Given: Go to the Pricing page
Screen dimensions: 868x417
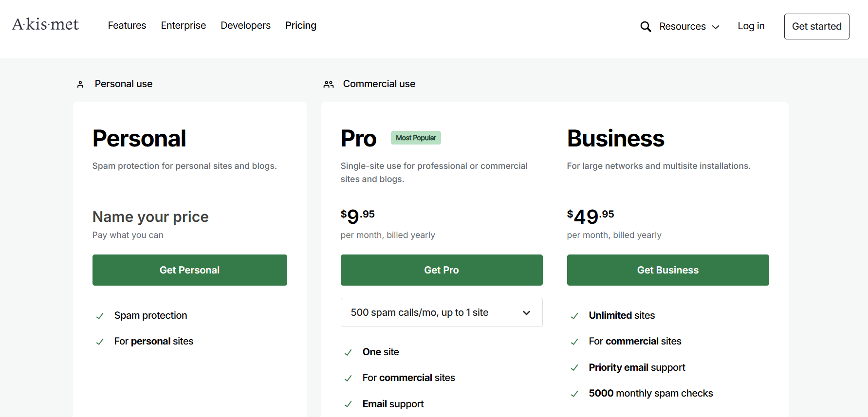Looking at the screenshot, I should click(x=301, y=25).
